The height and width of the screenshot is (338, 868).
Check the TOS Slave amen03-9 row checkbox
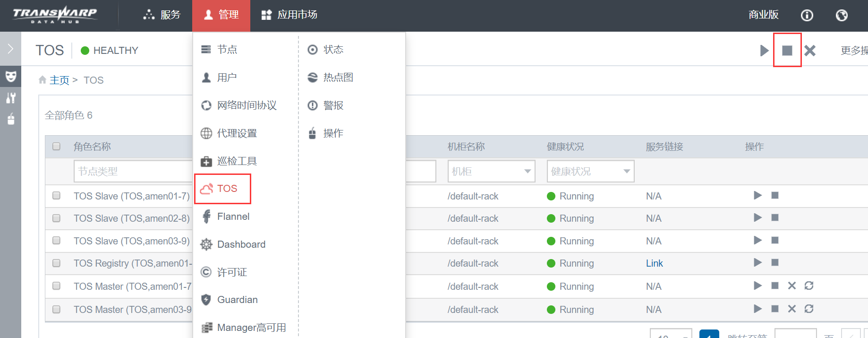point(56,240)
